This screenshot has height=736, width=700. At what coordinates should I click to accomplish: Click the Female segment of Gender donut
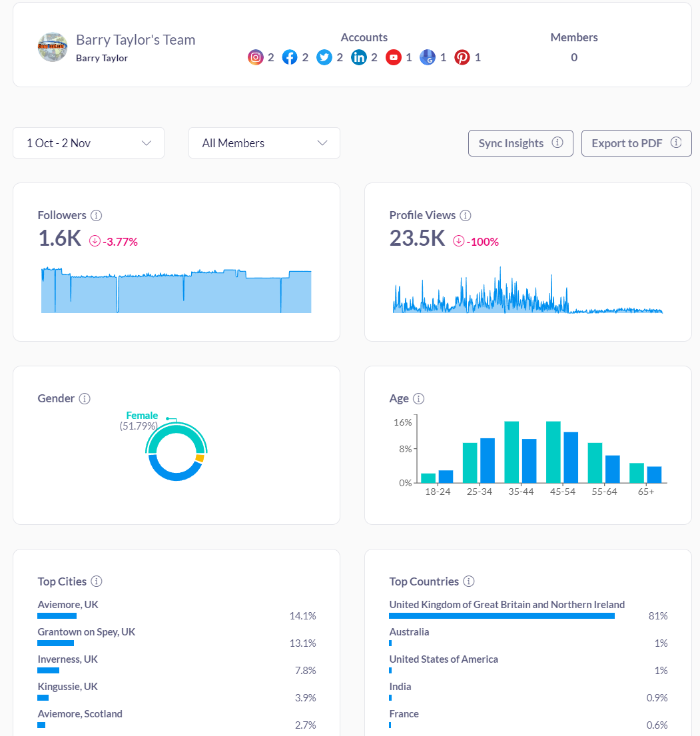coord(176,436)
